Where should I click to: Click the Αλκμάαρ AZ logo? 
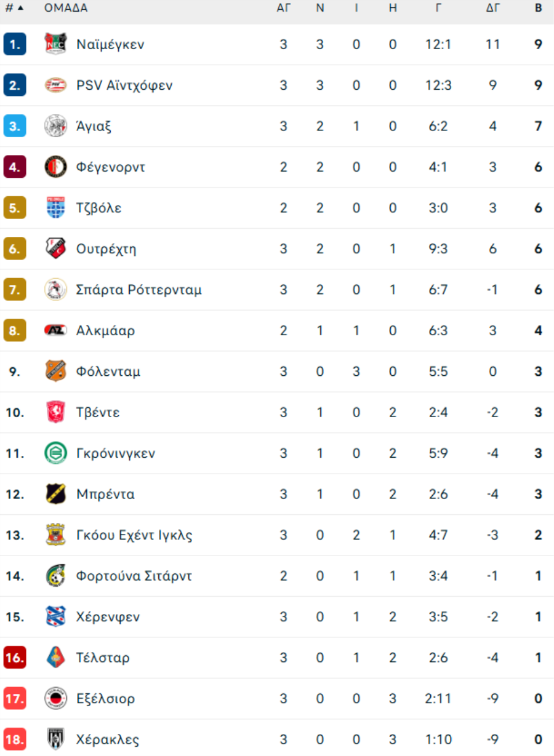[55, 330]
